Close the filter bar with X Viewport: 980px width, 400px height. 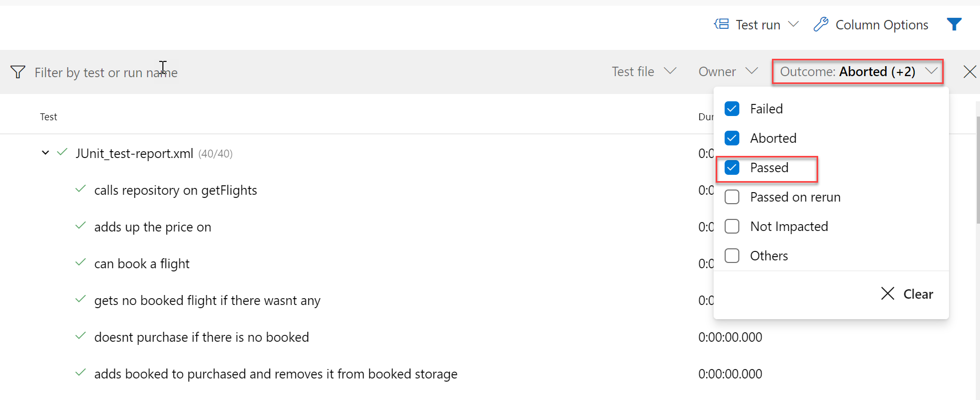point(969,72)
